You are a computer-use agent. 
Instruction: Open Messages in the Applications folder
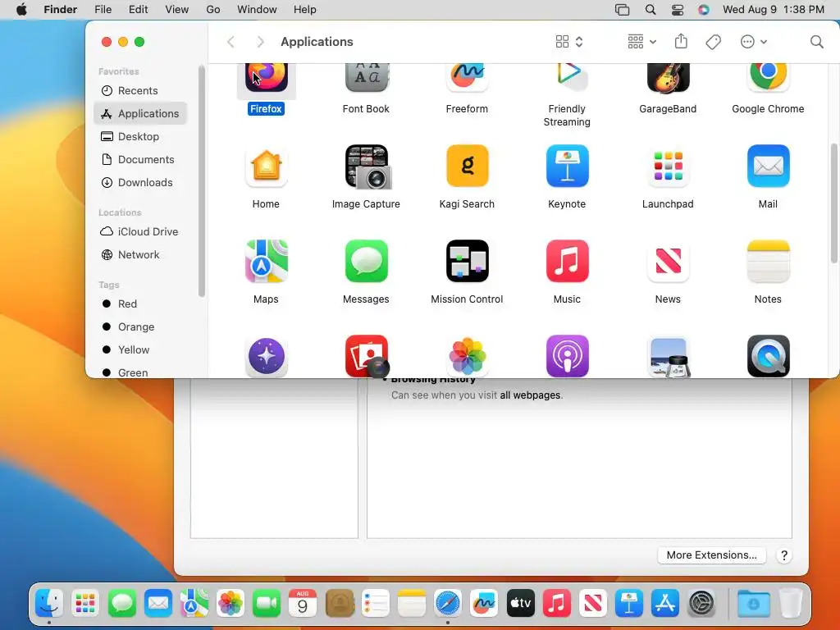(x=367, y=262)
